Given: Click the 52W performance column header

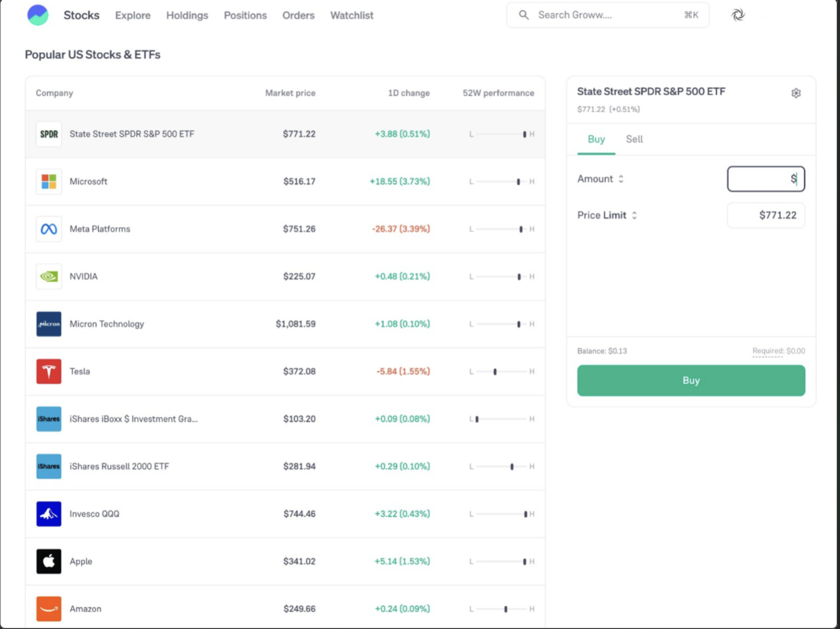Looking at the screenshot, I should pos(498,93).
